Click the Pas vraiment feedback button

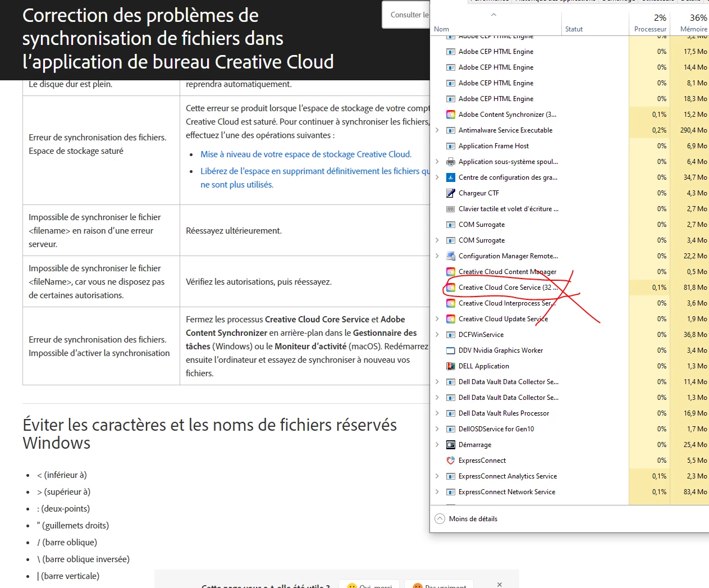[x=439, y=584]
